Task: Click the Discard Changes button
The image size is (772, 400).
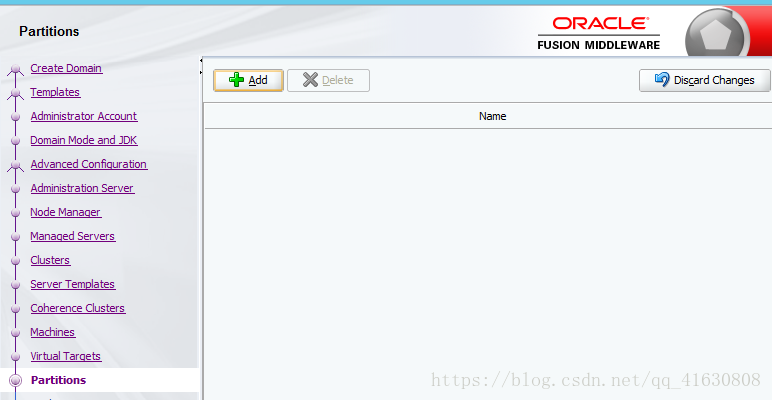Action: (x=705, y=80)
